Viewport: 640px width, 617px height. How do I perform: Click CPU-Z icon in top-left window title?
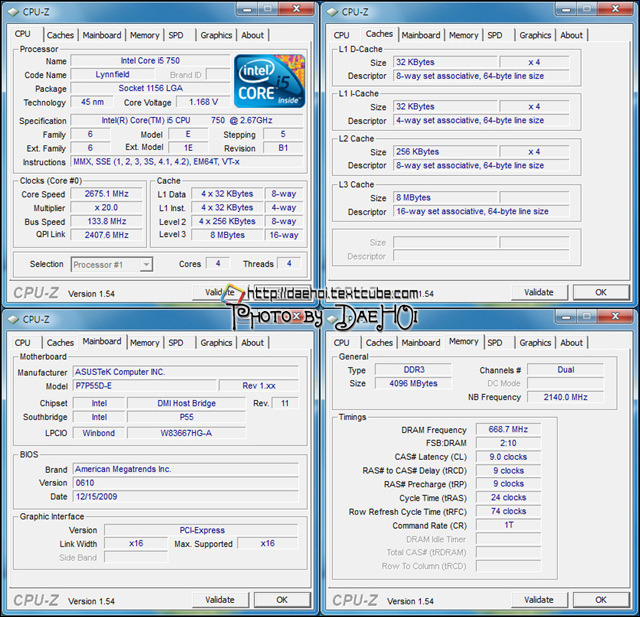click(13, 12)
